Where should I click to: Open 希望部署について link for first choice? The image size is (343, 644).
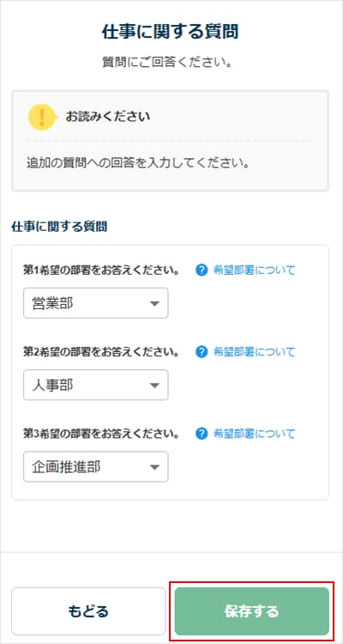click(x=254, y=270)
